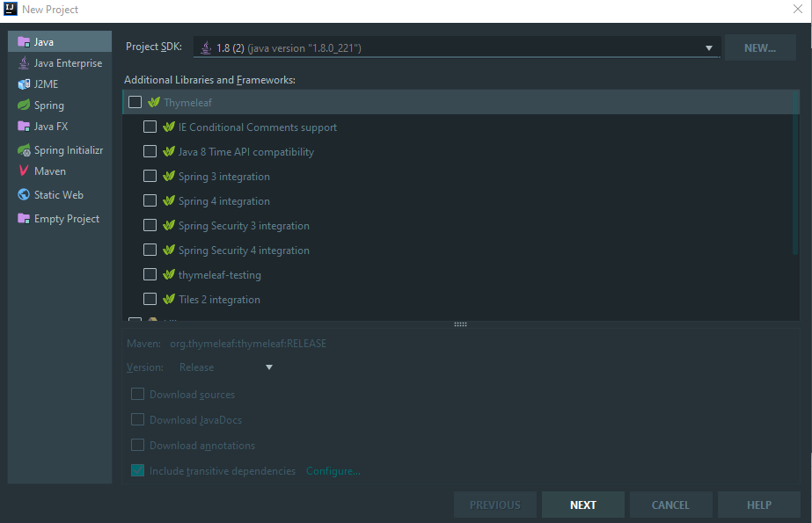Click leaf icon beside Spring Security 4 integration

tap(169, 250)
